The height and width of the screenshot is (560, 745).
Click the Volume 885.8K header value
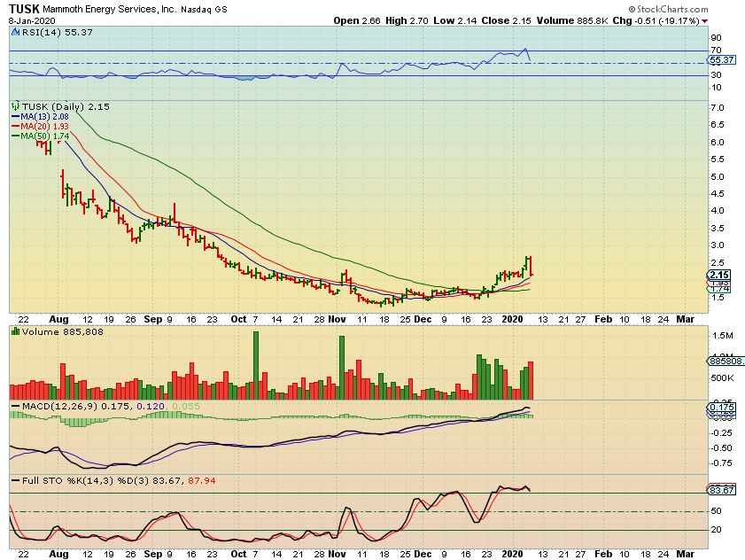click(x=572, y=21)
